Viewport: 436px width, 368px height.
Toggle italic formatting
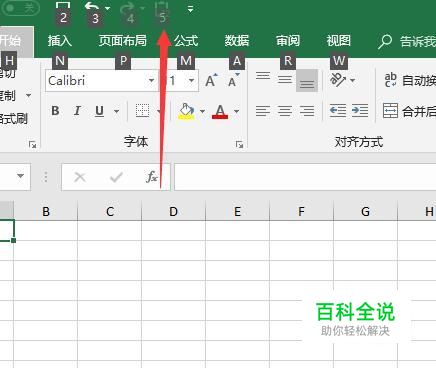(77, 111)
